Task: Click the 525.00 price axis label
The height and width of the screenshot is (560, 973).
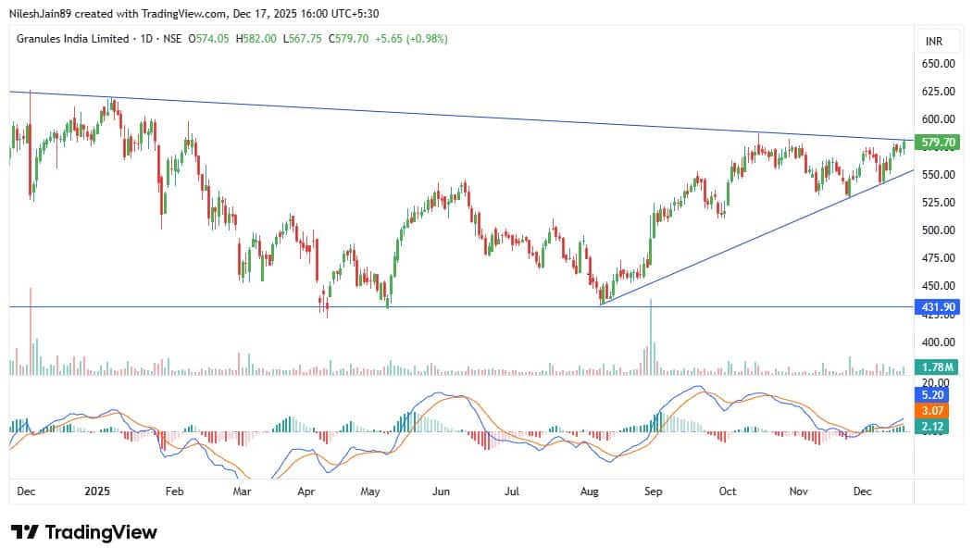Action: point(938,202)
